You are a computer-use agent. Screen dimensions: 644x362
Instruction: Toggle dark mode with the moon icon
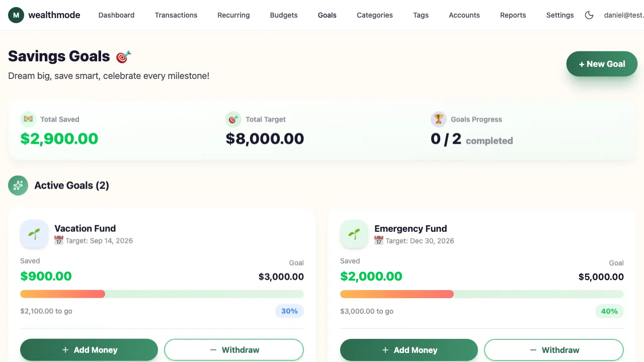589,15
